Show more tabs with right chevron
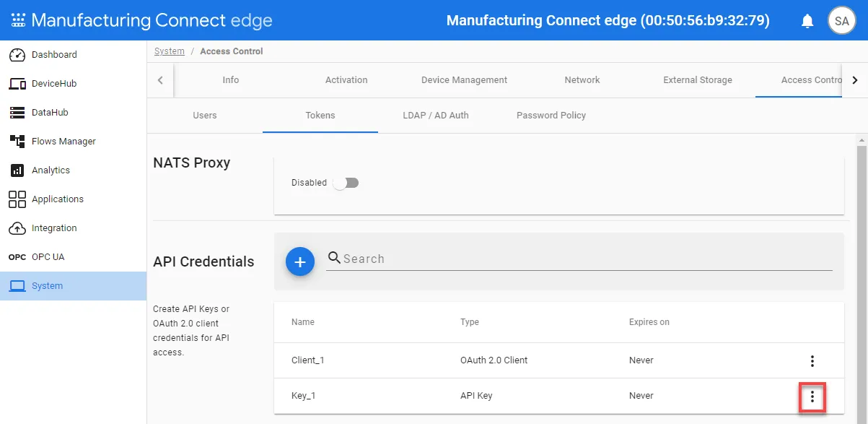This screenshot has height=424, width=868. tap(855, 80)
